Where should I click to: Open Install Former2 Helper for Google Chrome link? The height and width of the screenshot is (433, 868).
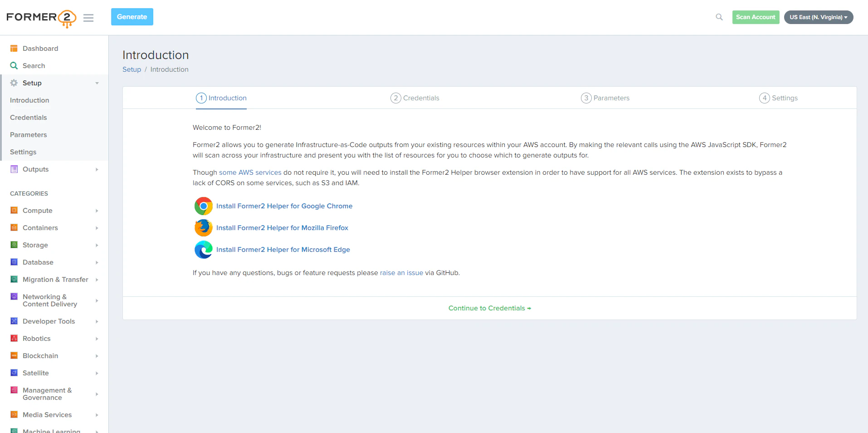284,206
